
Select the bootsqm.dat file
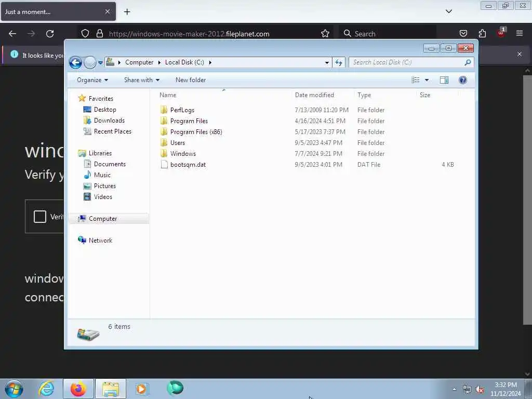click(x=188, y=165)
